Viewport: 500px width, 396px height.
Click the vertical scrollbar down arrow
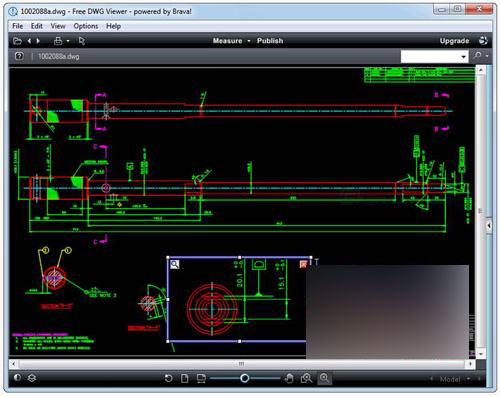click(x=481, y=353)
